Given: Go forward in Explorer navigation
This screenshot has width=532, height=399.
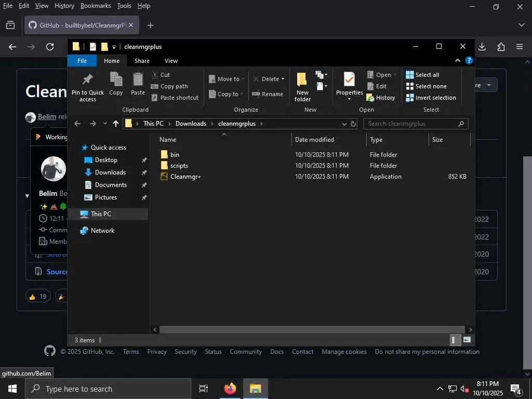Looking at the screenshot, I should (x=92, y=124).
